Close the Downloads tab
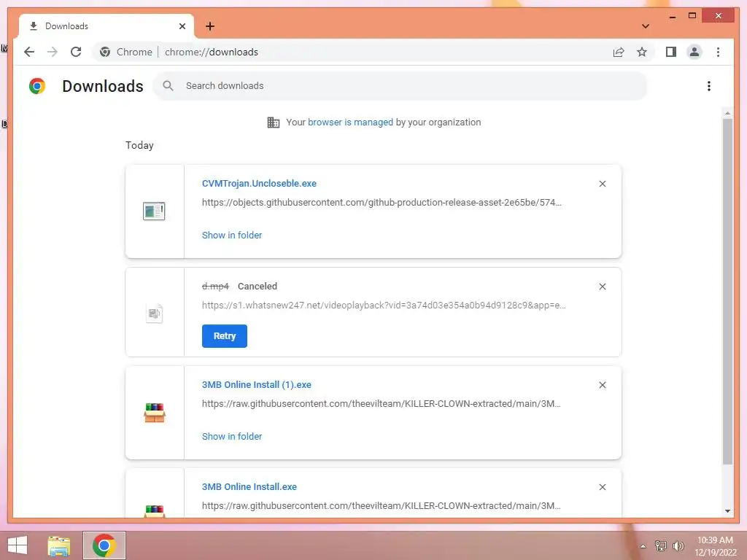 tap(182, 26)
